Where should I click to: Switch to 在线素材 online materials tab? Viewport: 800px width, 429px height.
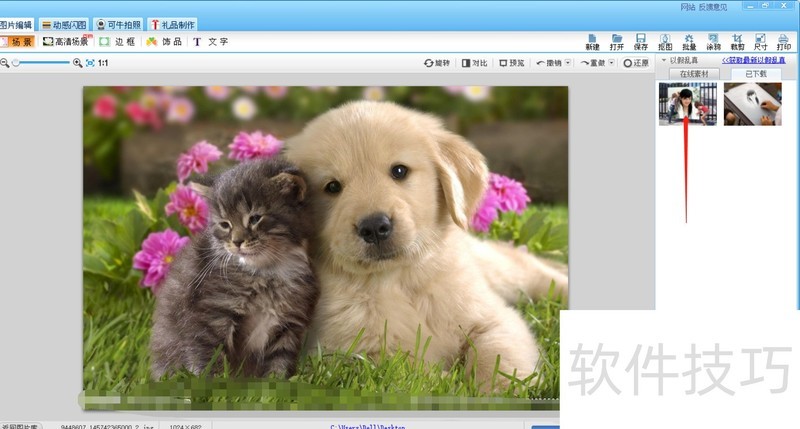693,74
